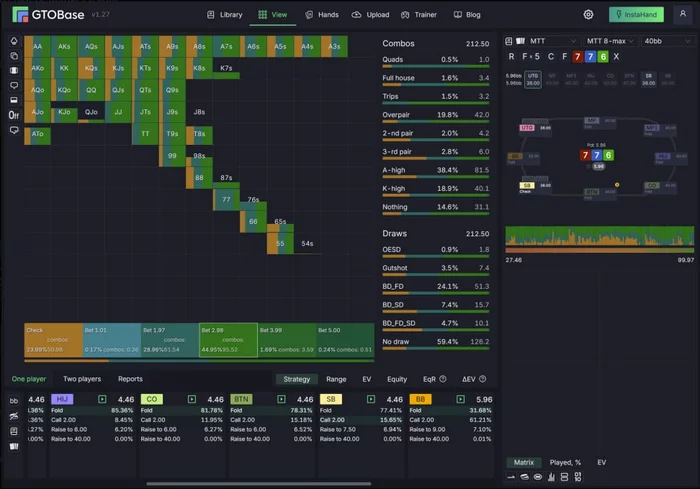
Task: Open the Library tab
Action: pos(225,15)
